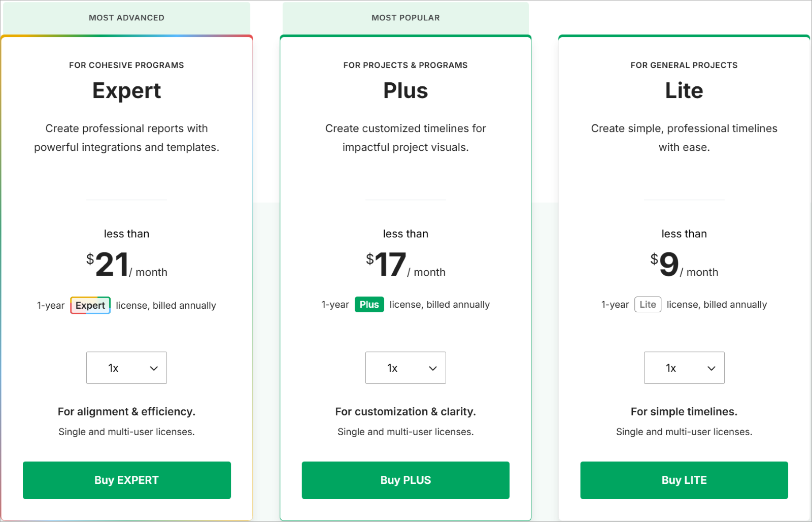The image size is (812, 522).
Task: Click the For customization & clarity text
Action: click(x=405, y=412)
